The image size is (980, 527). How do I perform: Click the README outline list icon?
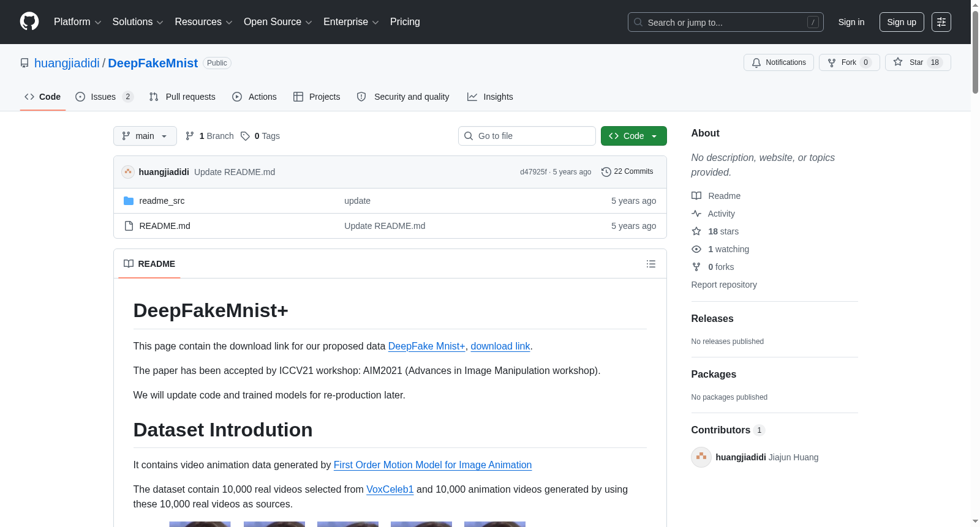click(x=651, y=264)
